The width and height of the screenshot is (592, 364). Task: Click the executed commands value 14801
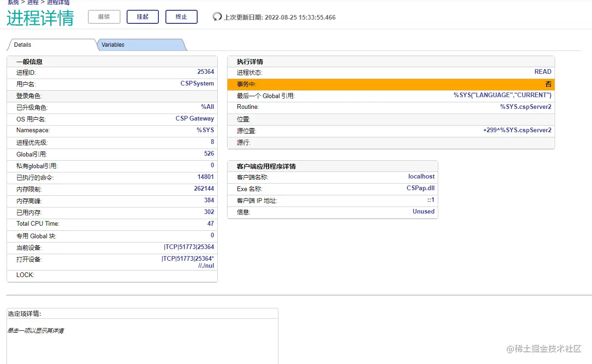coord(206,177)
